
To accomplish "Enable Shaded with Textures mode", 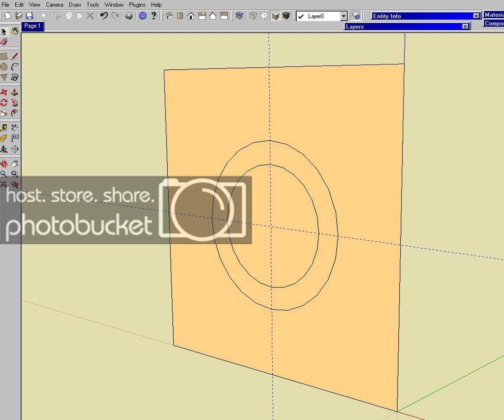I will click(x=286, y=16).
